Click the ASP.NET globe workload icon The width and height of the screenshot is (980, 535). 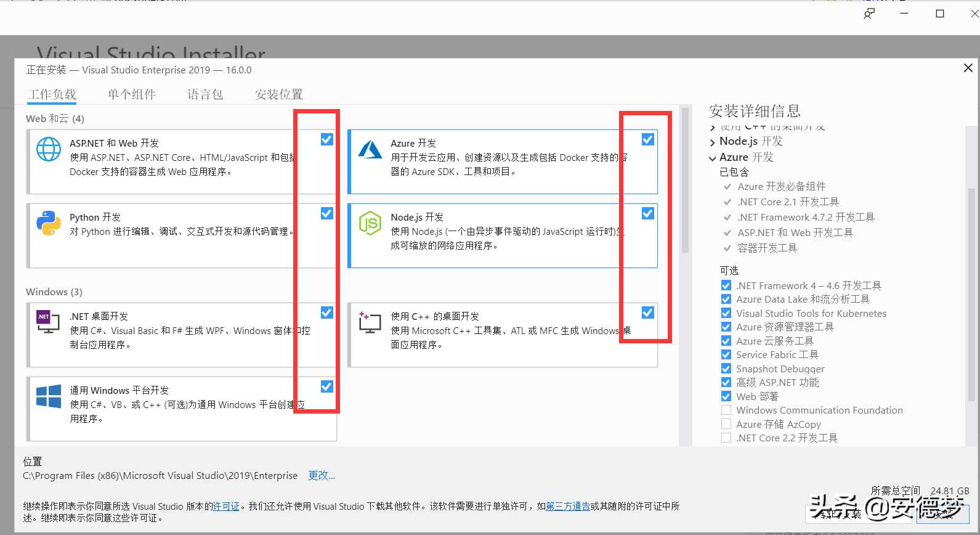point(49,149)
